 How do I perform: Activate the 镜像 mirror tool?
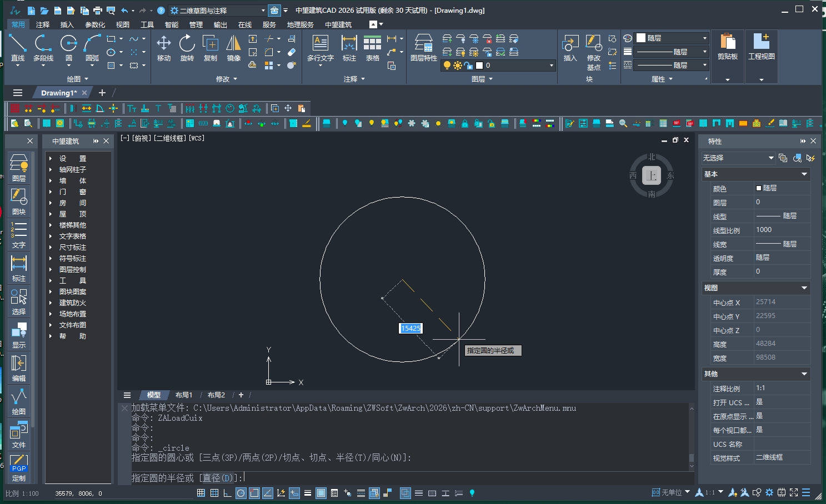point(234,48)
